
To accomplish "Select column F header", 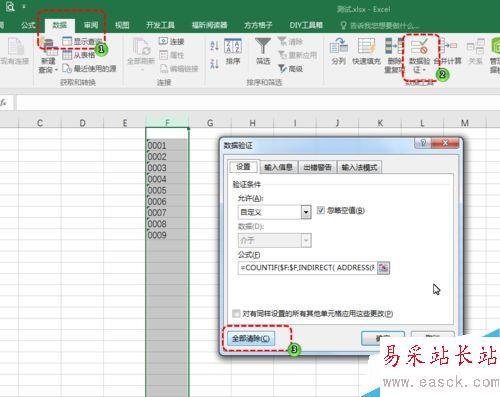I will pos(167,123).
